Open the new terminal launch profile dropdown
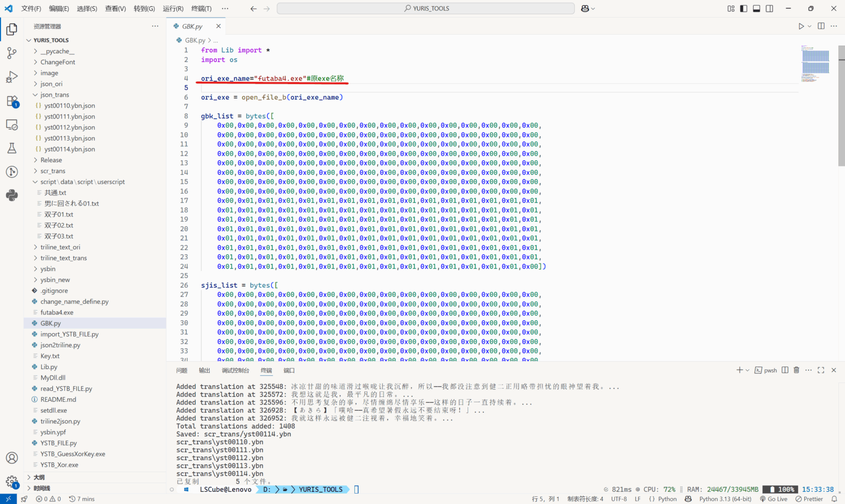The image size is (845, 504). [x=748, y=370]
